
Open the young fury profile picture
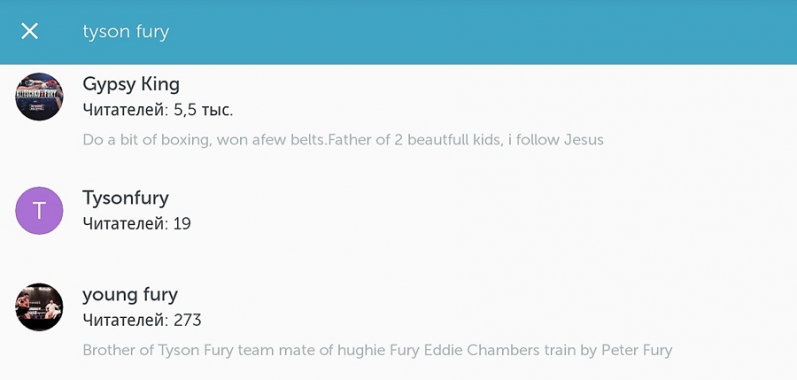[39, 307]
